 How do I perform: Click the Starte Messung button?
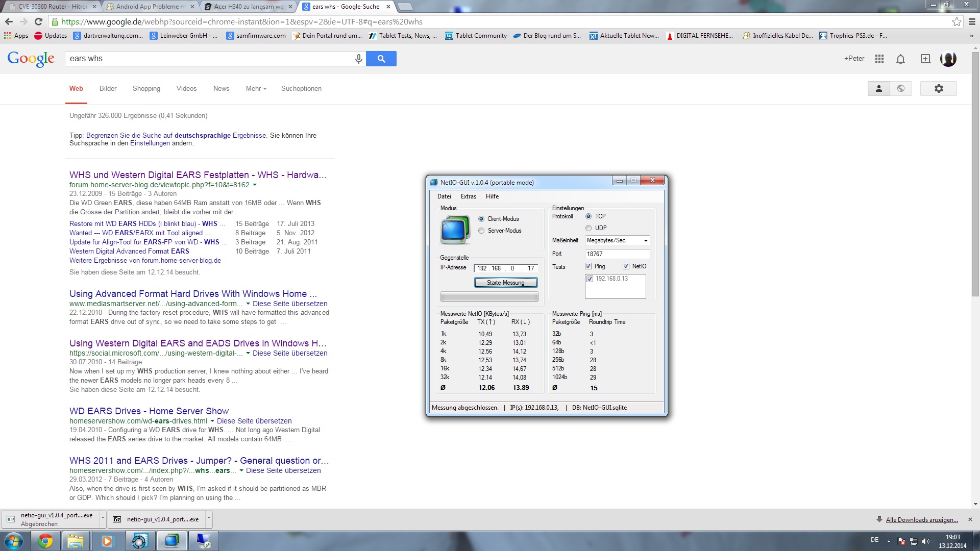(x=506, y=283)
